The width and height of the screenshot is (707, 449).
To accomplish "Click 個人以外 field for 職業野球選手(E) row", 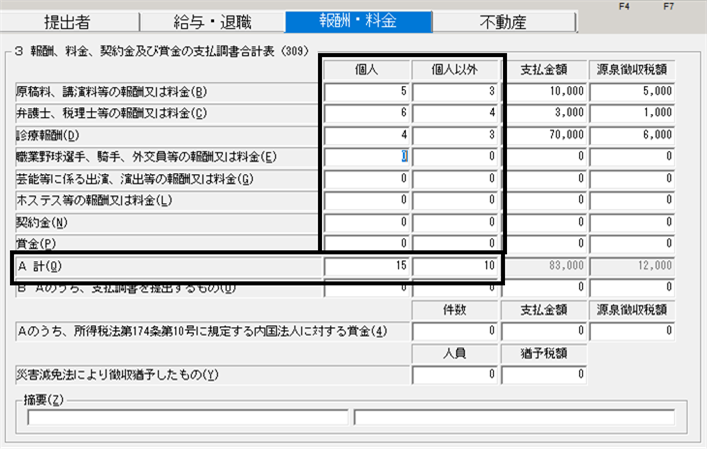I will click(454, 157).
